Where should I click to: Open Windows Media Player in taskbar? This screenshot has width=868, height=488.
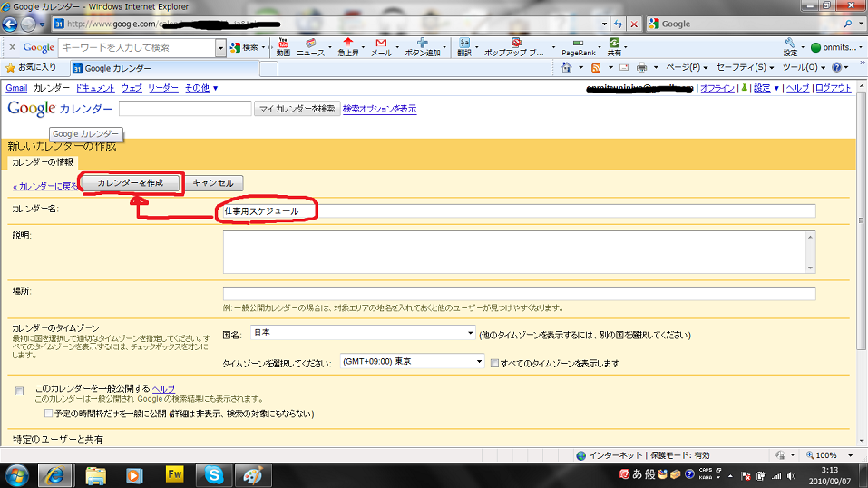tap(134, 475)
